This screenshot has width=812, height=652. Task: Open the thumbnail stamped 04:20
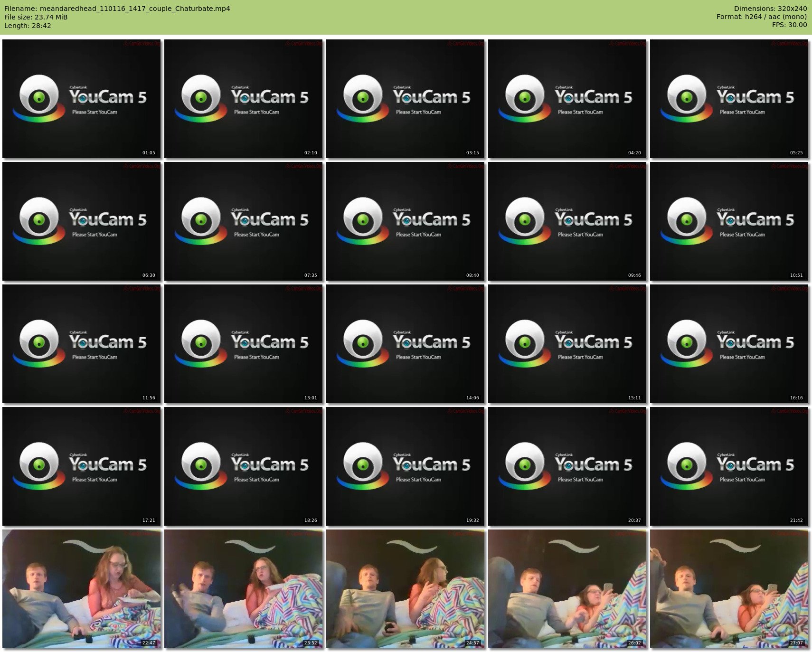click(x=567, y=99)
